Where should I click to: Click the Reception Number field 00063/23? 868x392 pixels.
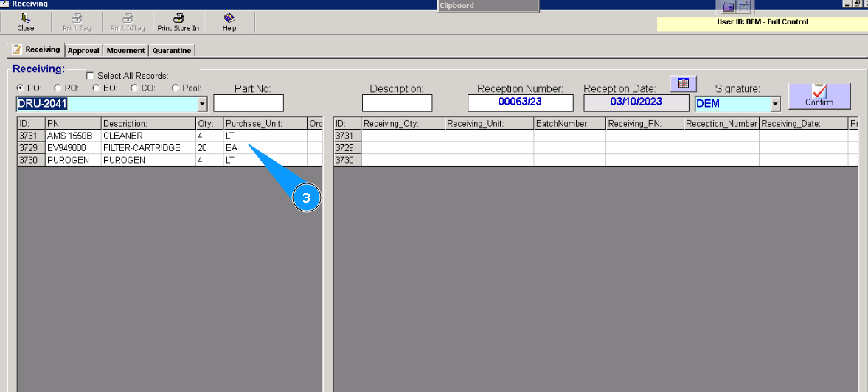click(x=521, y=103)
